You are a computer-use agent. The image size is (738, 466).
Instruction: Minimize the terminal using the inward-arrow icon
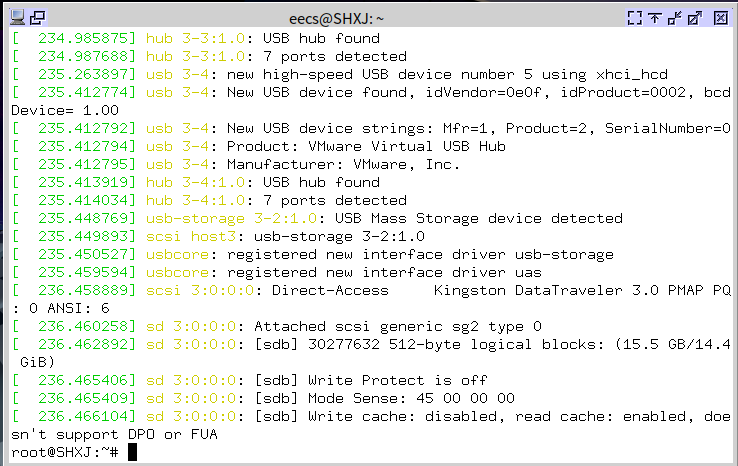(x=675, y=17)
